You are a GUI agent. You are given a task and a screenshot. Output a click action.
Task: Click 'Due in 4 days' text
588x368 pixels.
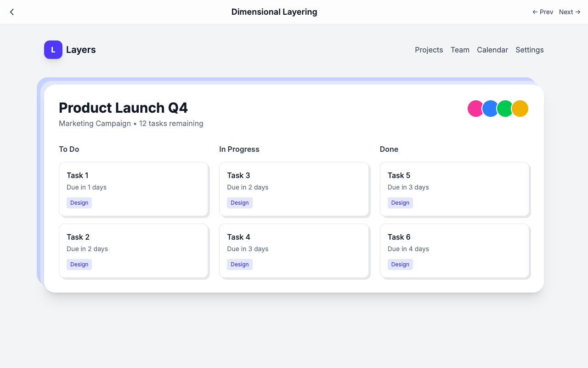point(408,249)
